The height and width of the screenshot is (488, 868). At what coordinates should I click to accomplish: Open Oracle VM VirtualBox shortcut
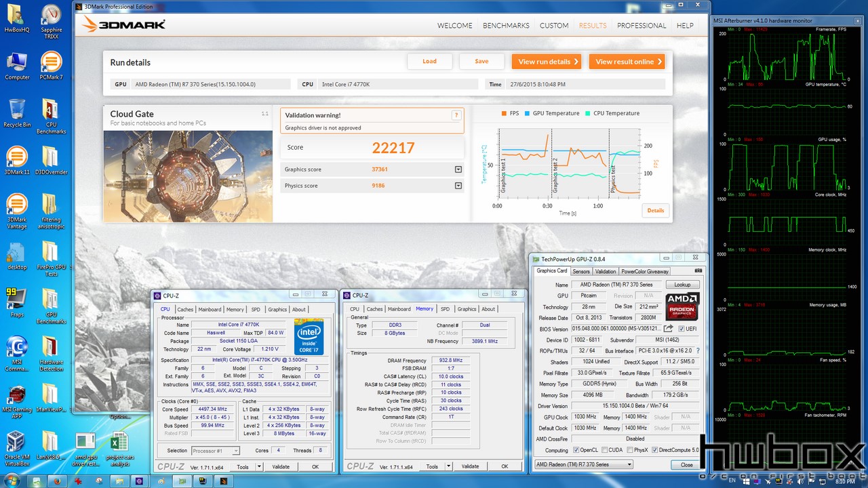pos(16,449)
